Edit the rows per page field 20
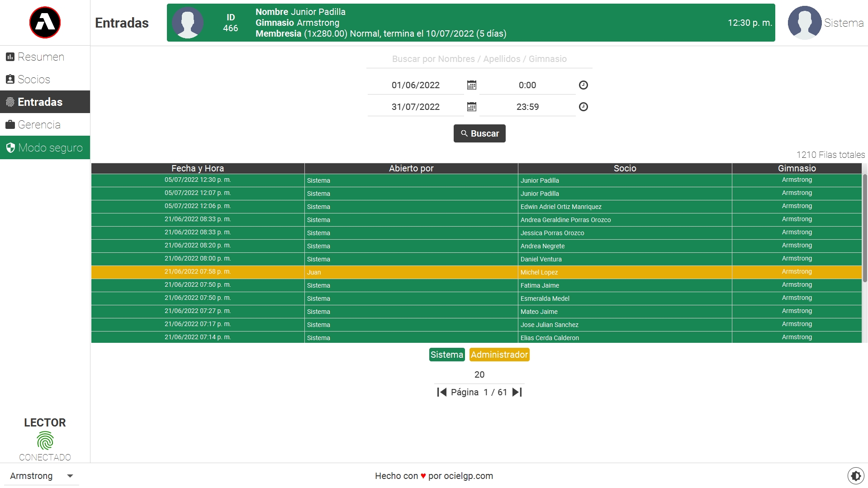 479,374
